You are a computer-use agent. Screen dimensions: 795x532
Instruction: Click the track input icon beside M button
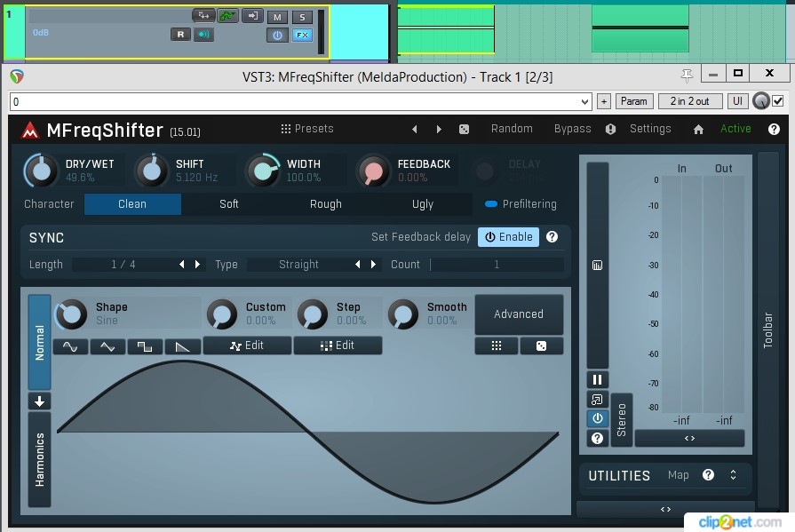pos(252,16)
